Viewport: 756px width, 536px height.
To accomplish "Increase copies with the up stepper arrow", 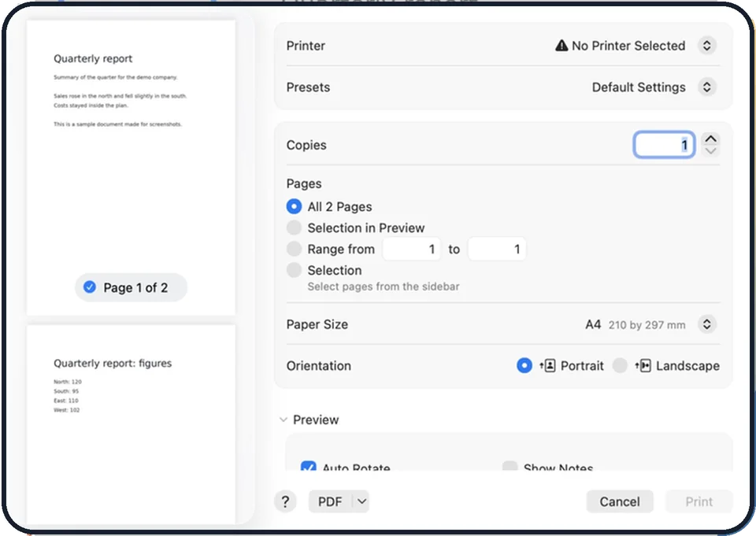I will tap(710, 139).
